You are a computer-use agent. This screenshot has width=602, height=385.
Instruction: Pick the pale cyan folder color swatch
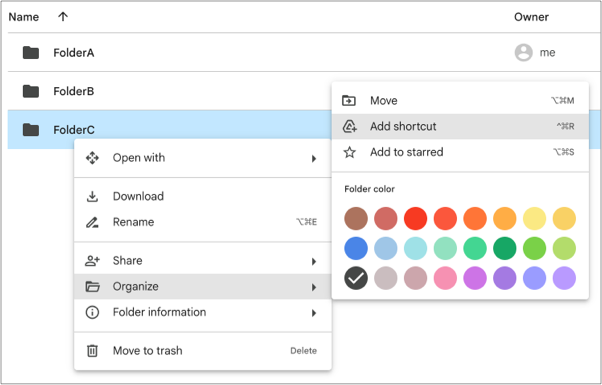pyautogui.click(x=415, y=248)
